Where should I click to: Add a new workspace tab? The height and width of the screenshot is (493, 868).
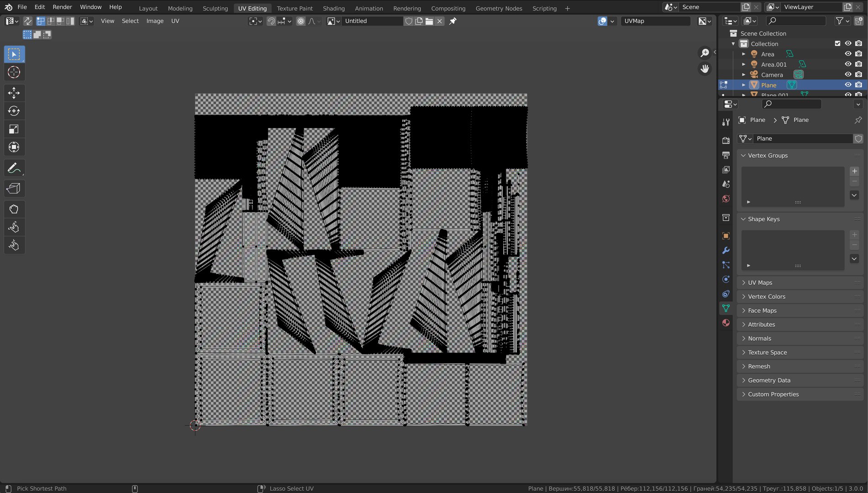point(567,8)
